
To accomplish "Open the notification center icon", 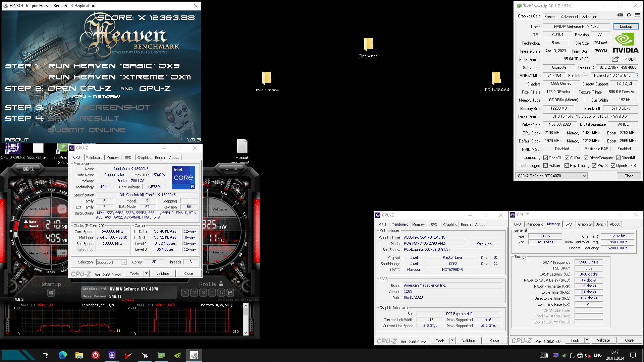I will (x=633, y=355).
